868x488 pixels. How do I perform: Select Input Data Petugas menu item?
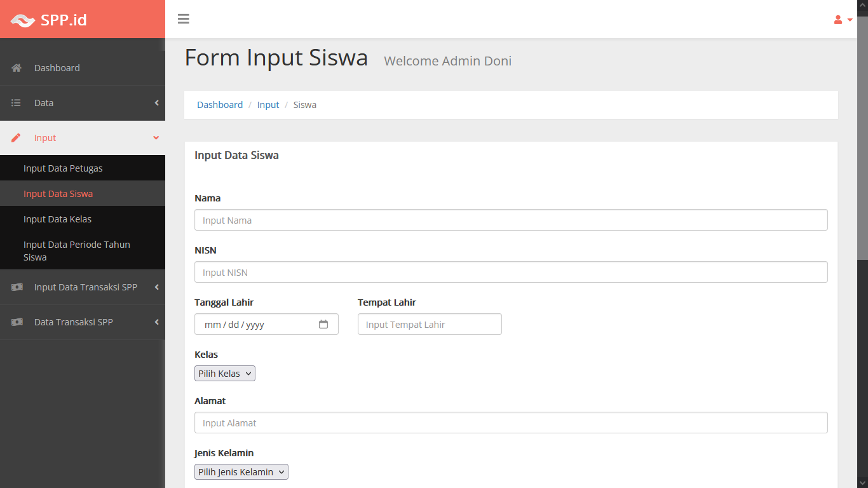coord(63,168)
